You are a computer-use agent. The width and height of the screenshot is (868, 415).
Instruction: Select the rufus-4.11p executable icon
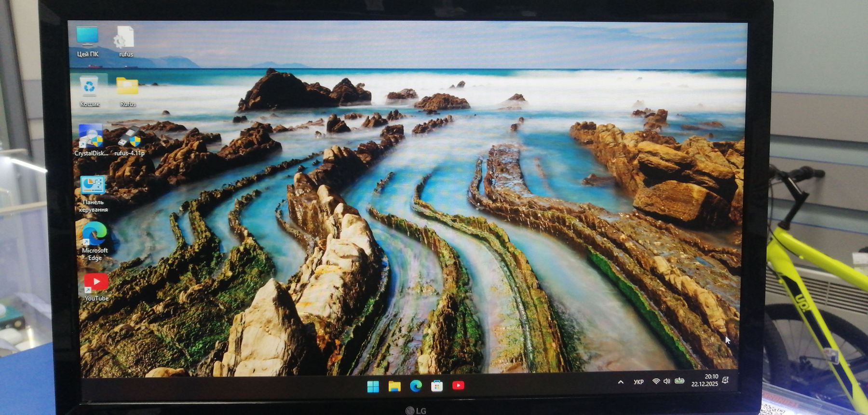[130, 137]
